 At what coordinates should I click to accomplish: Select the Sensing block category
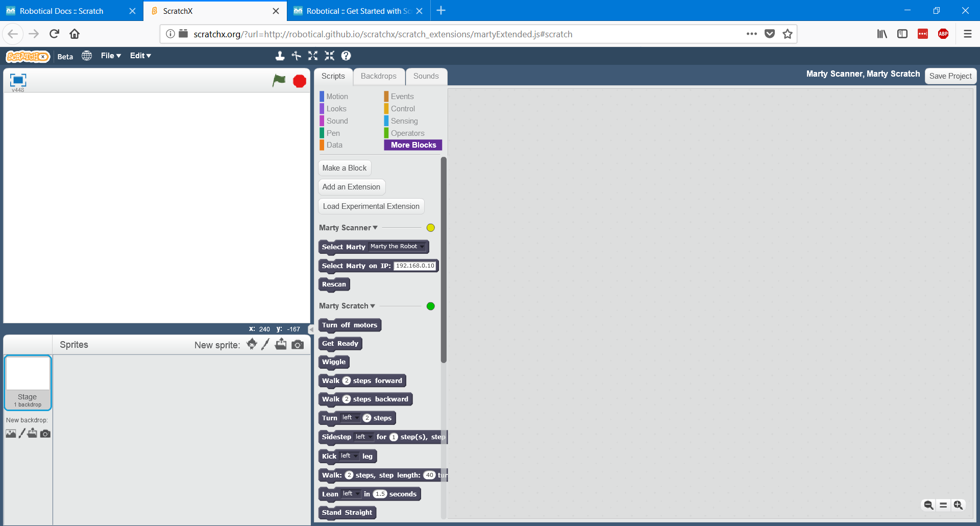pyautogui.click(x=404, y=121)
